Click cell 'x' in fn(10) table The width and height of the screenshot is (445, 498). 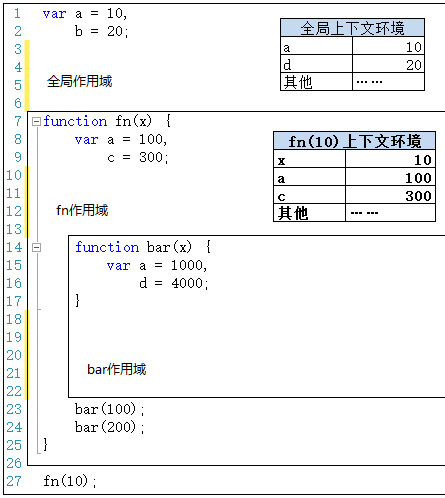click(309, 160)
